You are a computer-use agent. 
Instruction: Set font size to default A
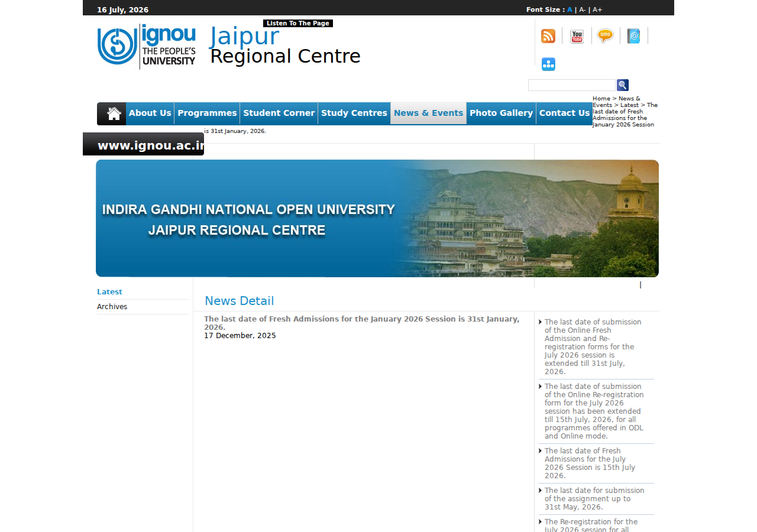(x=570, y=9)
